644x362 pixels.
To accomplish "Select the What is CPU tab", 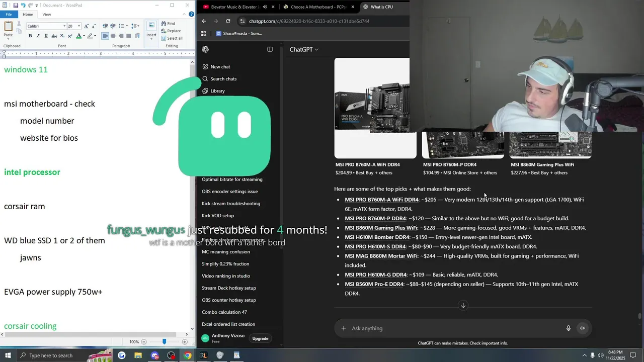I will (384, 7).
